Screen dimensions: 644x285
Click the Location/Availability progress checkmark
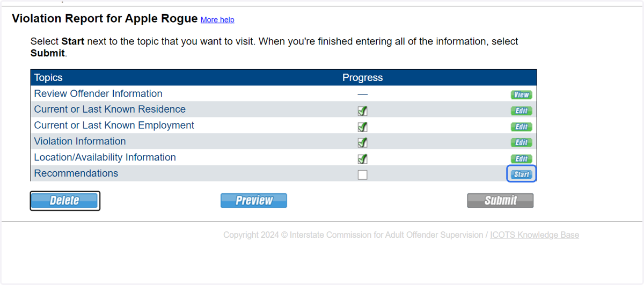(x=363, y=159)
